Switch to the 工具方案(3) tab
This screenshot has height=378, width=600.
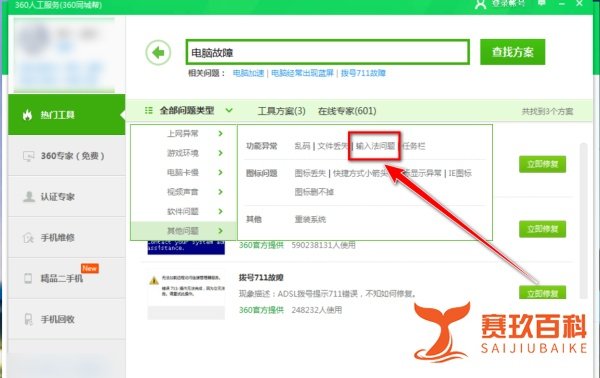(x=281, y=111)
